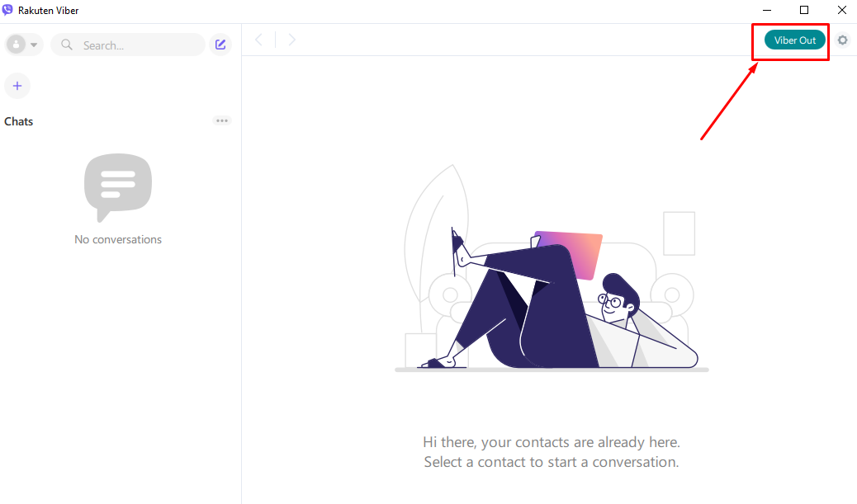The width and height of the screenshot is (857, 504).
Task: Open Settings with the gear icon
Action: pos(843,40)
